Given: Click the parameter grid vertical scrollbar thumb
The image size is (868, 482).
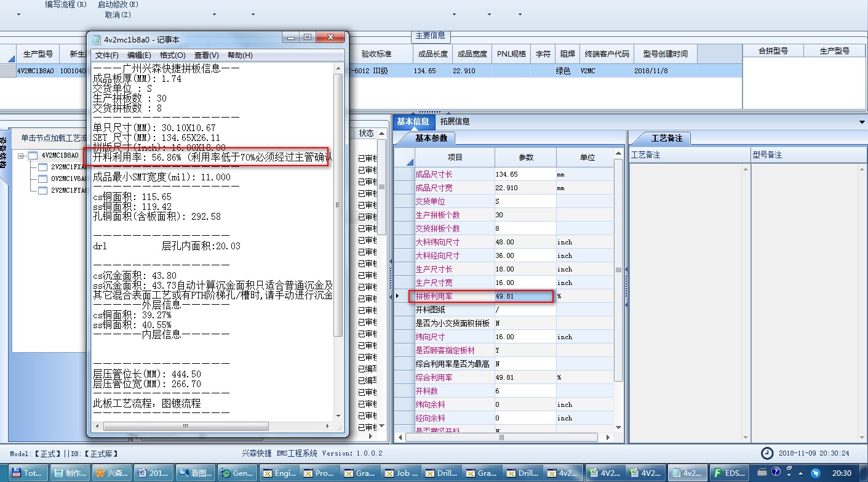Looking at the screenshot, I should [618, 270].
